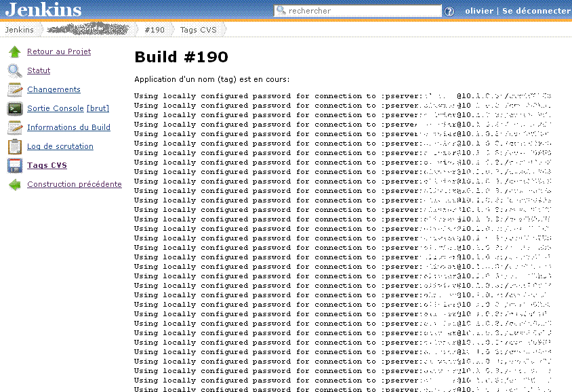Go to Construction précédente link
572x392 pixels.
[x=75, y=184]
